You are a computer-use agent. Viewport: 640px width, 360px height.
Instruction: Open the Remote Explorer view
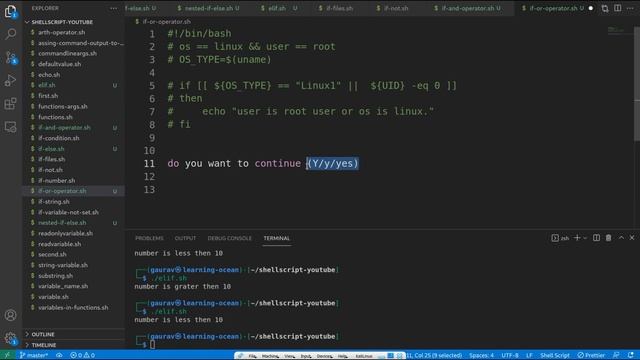click(x=11, y=127)
